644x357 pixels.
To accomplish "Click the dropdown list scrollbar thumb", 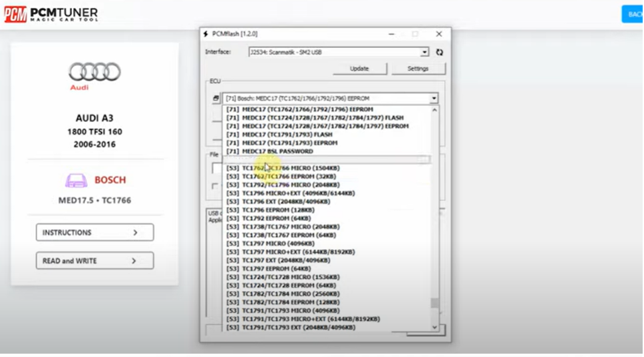I will [434, 302].
